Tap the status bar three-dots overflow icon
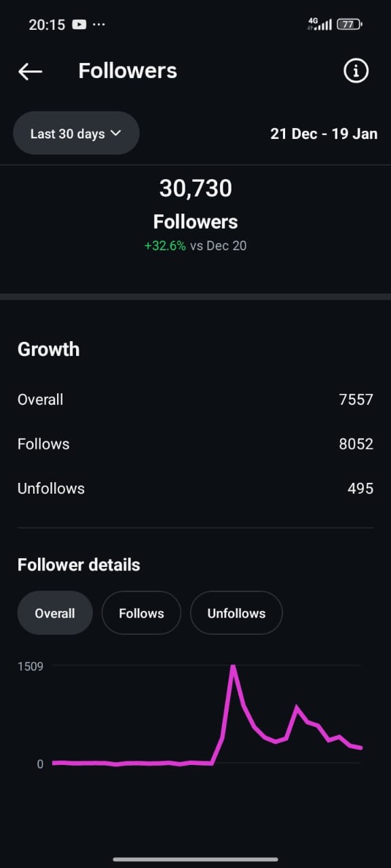The height and width of the screenshot is (868, 391). (x=99, y=24)
